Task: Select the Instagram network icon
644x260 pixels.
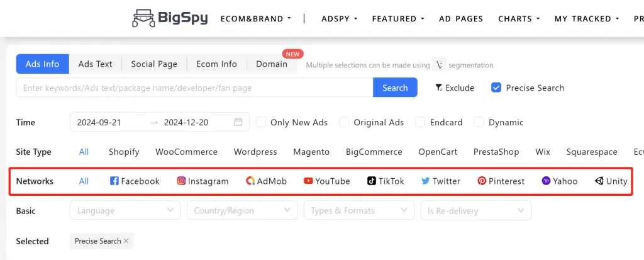Action: [x=181, y=181]
